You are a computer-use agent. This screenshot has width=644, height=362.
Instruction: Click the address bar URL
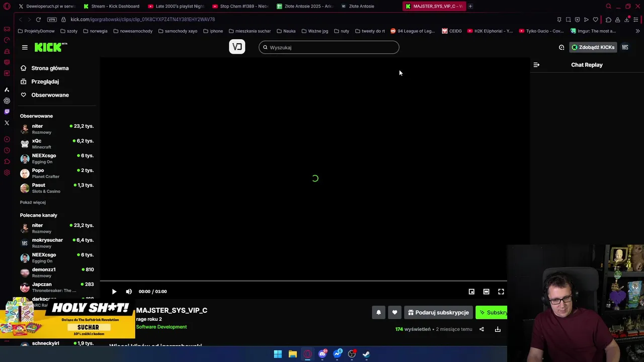click(x=143, y=19)
